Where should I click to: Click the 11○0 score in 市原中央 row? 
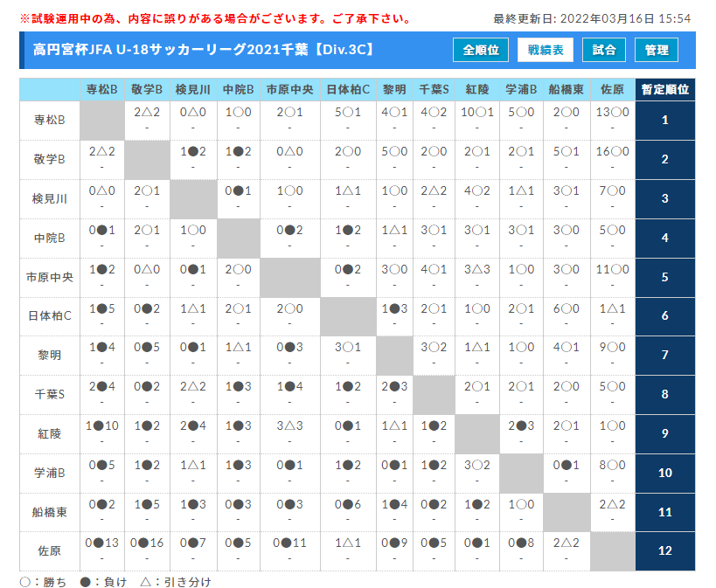(612, 269)
